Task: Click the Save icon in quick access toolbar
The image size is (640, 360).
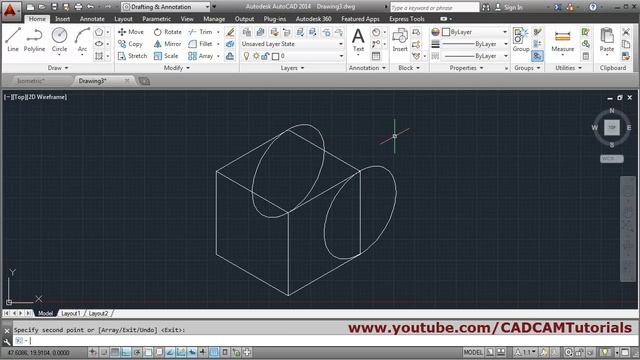Action: [x=54, y=7]
